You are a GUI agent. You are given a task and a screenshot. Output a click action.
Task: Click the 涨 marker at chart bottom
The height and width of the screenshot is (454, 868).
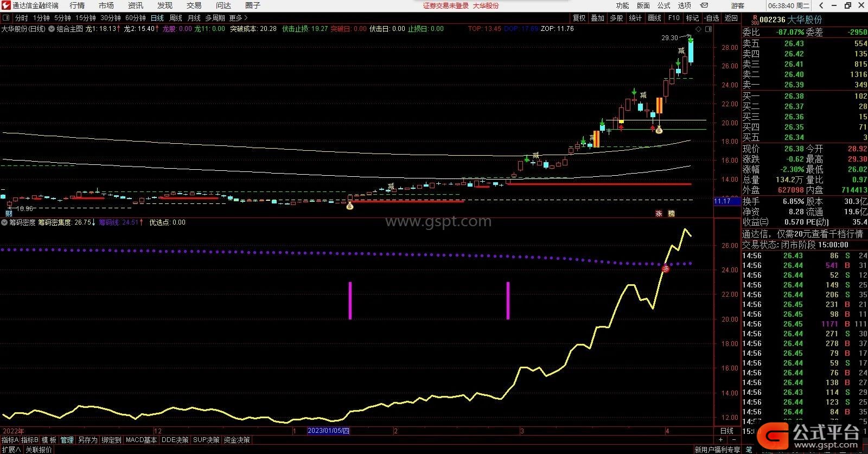[x=659, y=213]
